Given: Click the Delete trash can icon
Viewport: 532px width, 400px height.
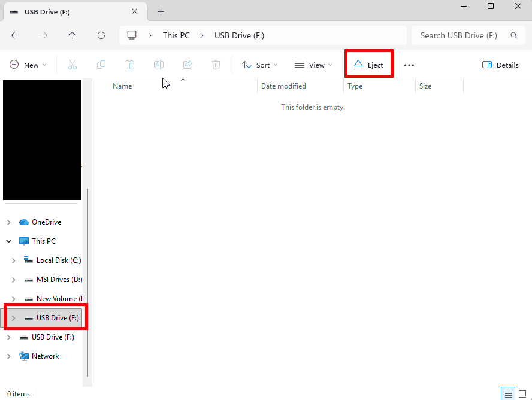Looking at the screenshot, I should pos(216,65).
